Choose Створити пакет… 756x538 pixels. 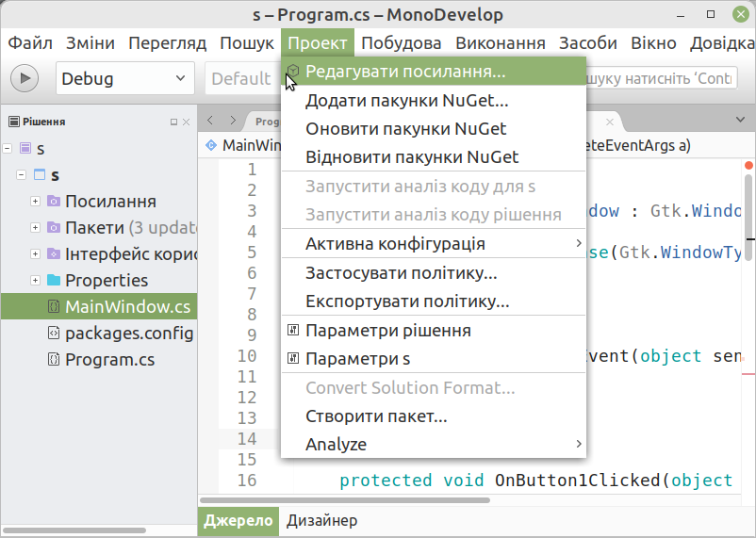434,416
